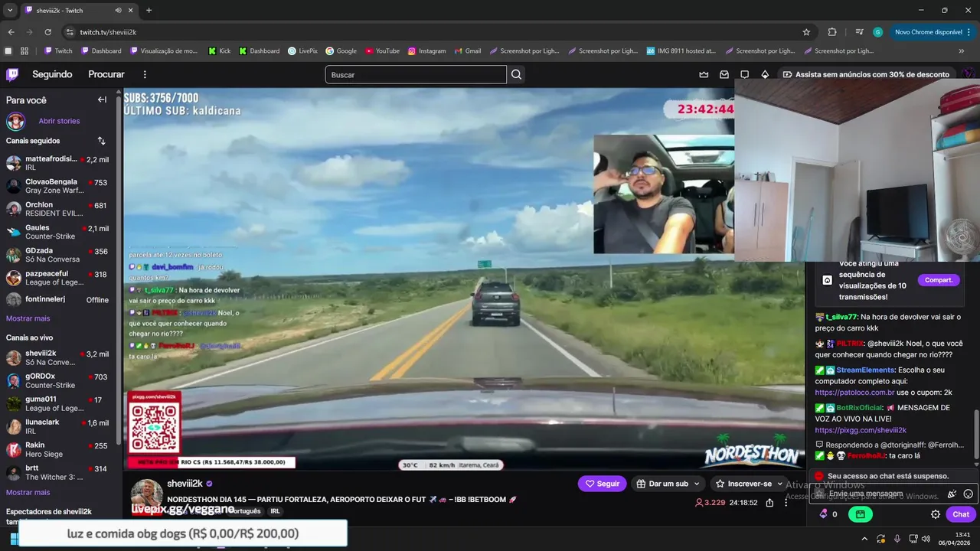Open a new browser tab
980x551 pixels.
[149, 10]
